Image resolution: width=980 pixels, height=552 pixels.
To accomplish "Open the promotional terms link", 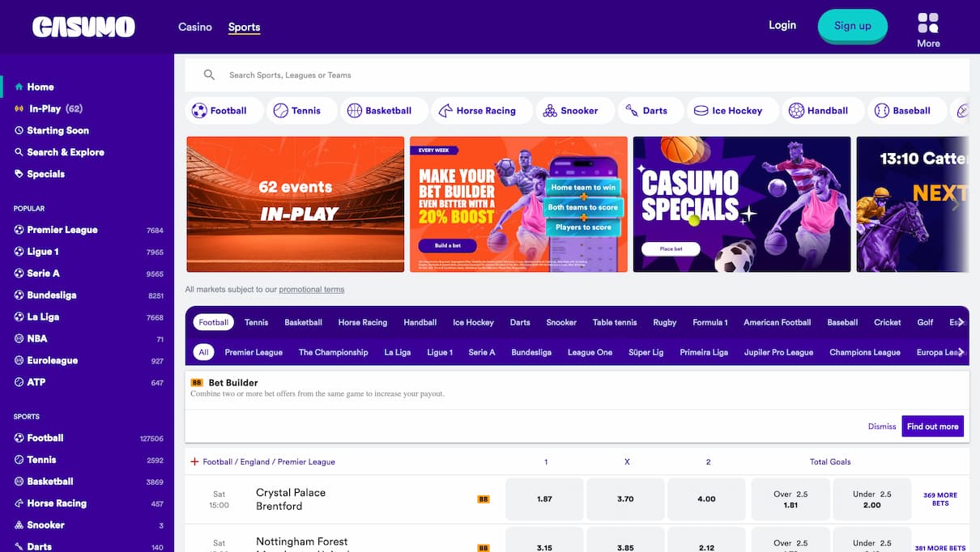I will point(311,289).
